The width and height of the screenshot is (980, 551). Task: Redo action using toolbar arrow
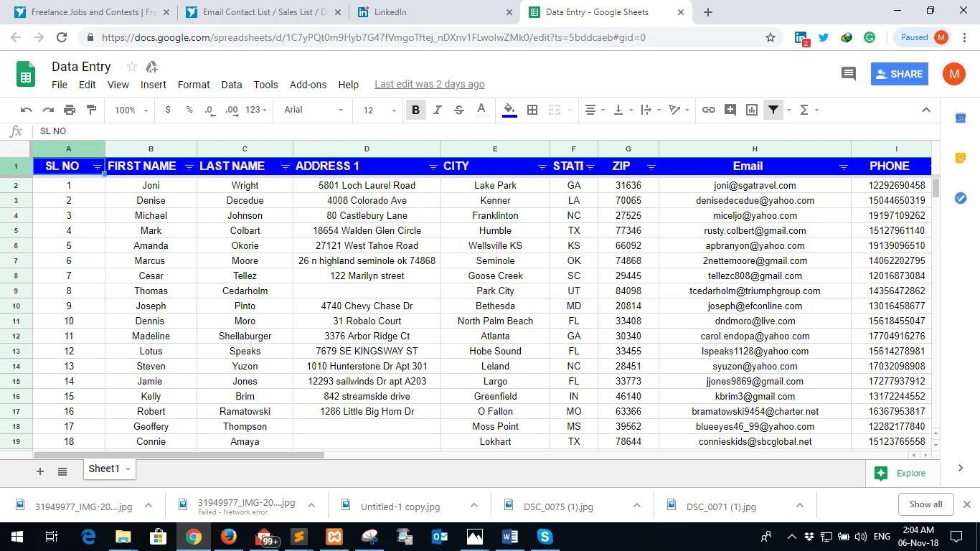[x=48, y=110]
